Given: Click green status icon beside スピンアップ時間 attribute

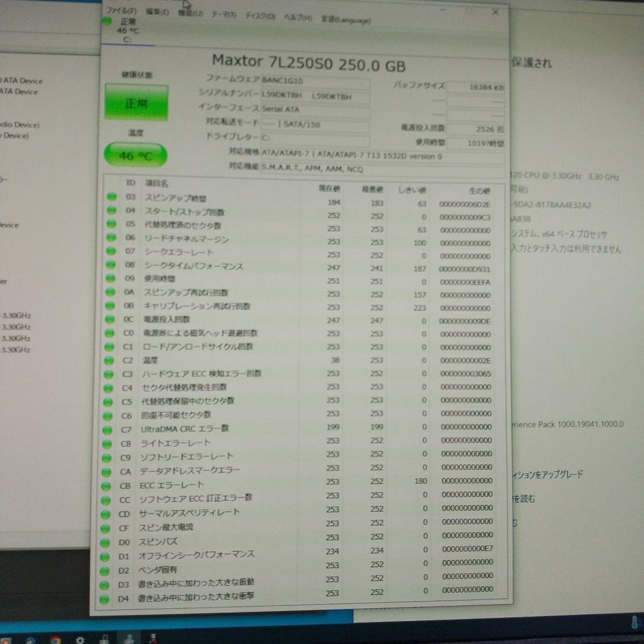Looking at the screenshot, I should (x=110, y=197).
